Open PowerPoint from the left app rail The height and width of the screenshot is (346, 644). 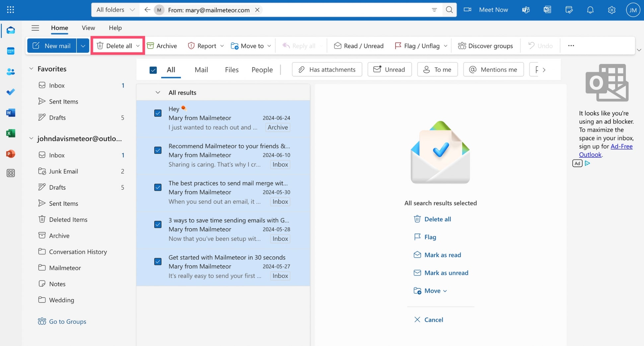click(x=11, y=154)
